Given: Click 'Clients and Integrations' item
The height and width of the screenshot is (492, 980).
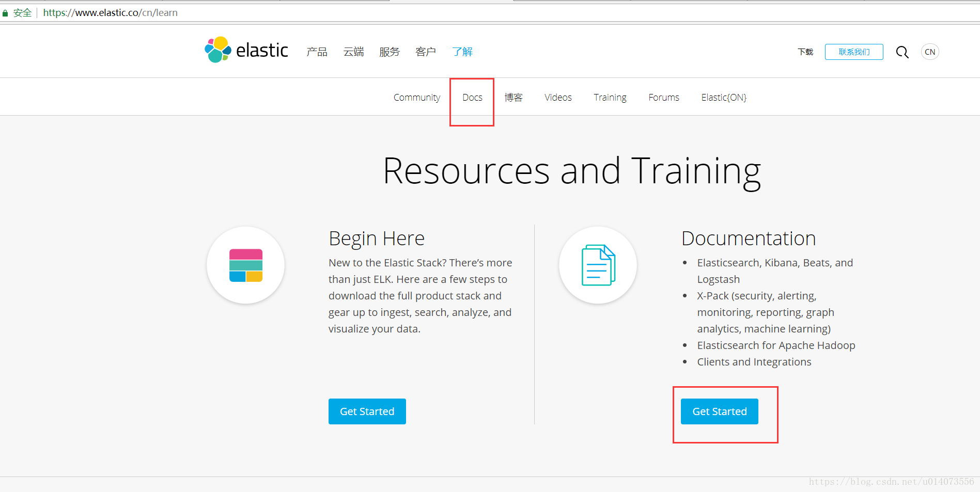Looking at the screenshot, I should 754,362.
